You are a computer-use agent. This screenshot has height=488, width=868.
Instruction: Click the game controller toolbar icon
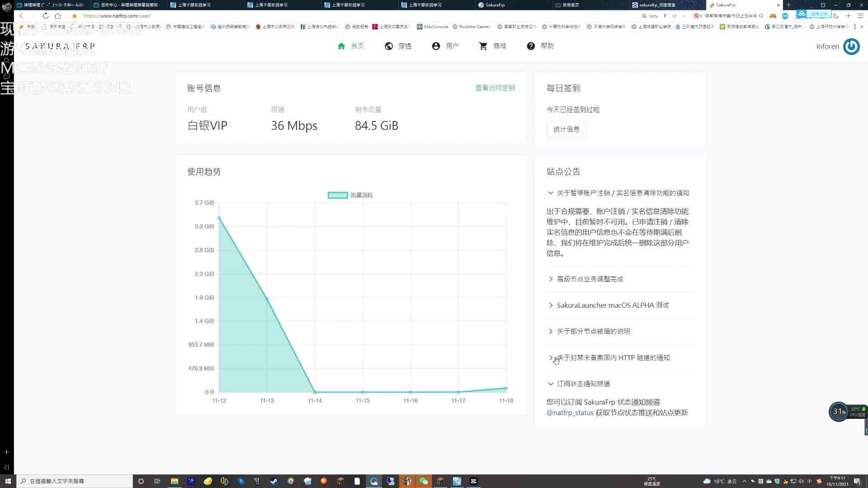[773, 16]
